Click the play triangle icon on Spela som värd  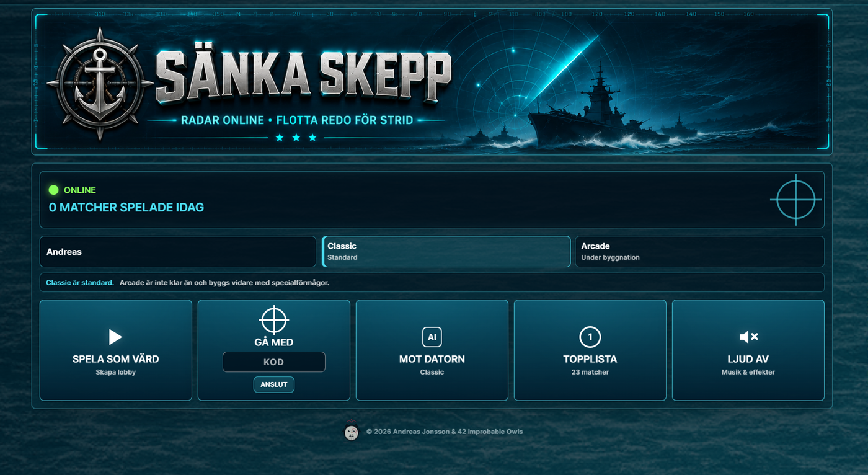tap(116, 337)
